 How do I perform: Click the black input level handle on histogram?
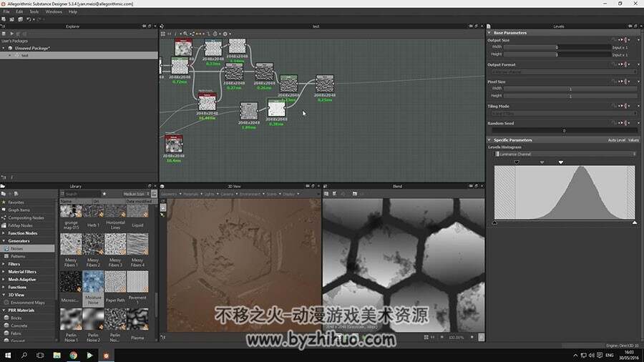(x=516, y=162)
